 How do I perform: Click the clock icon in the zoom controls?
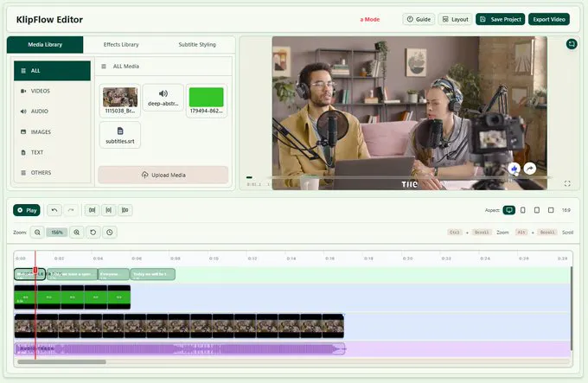(x=110, y=233)
